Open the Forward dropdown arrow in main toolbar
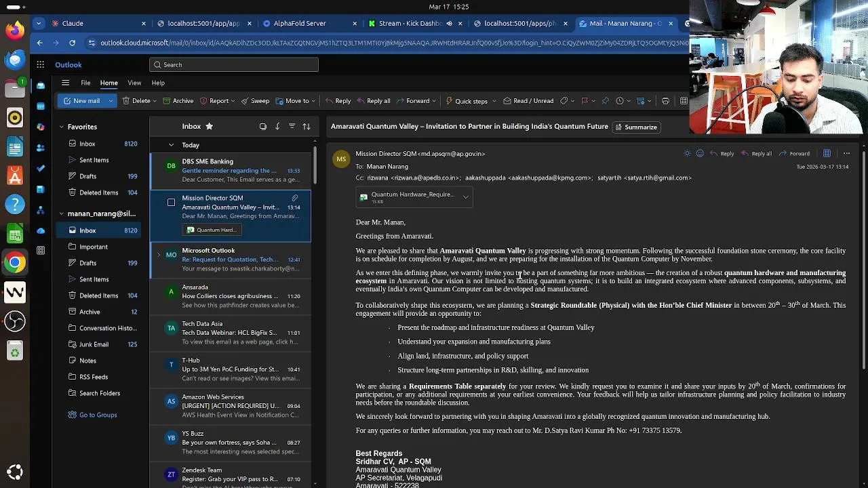 (x=435, y=101)
